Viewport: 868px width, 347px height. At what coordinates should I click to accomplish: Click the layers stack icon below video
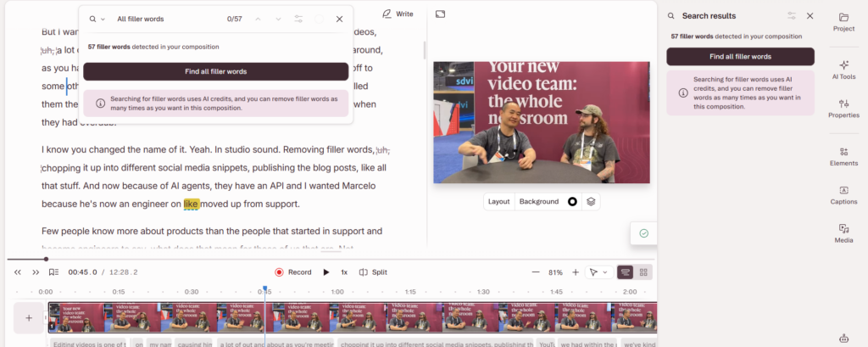592,202
